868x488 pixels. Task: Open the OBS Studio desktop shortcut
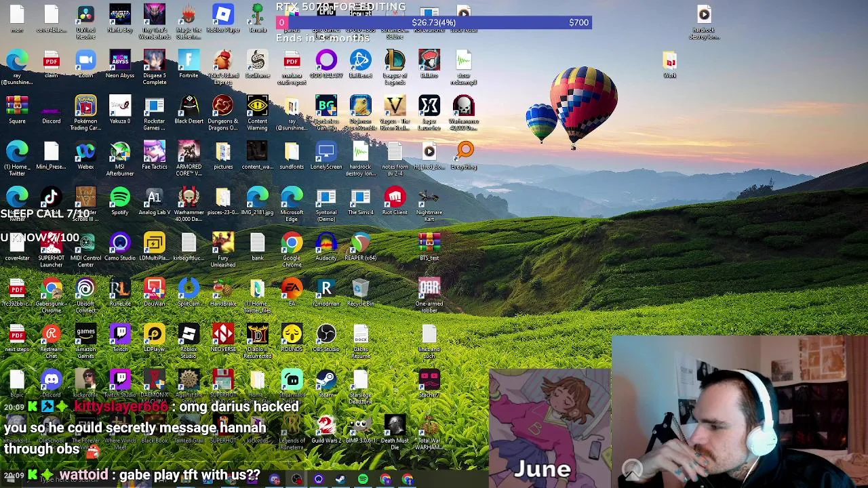[326, 337]
